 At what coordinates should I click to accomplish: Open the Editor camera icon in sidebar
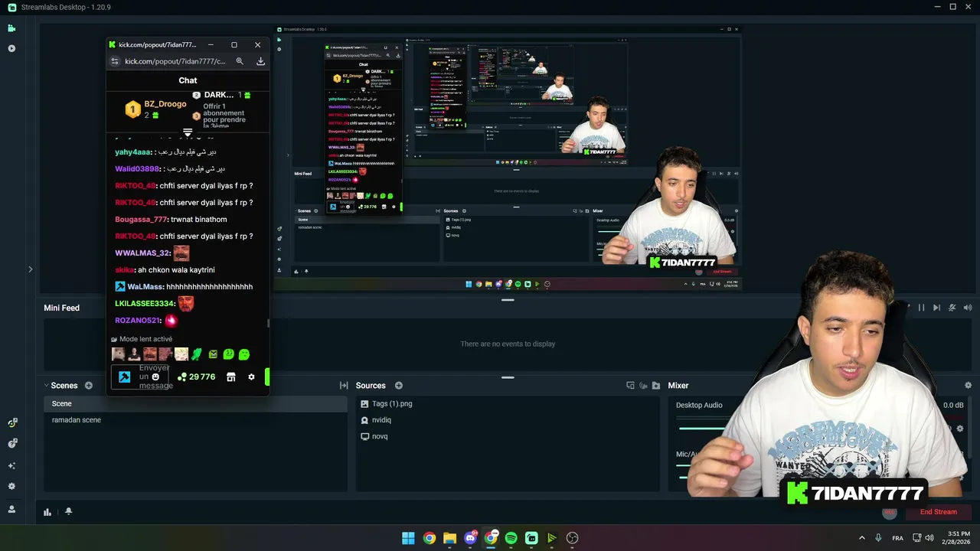tap(11, 28)
